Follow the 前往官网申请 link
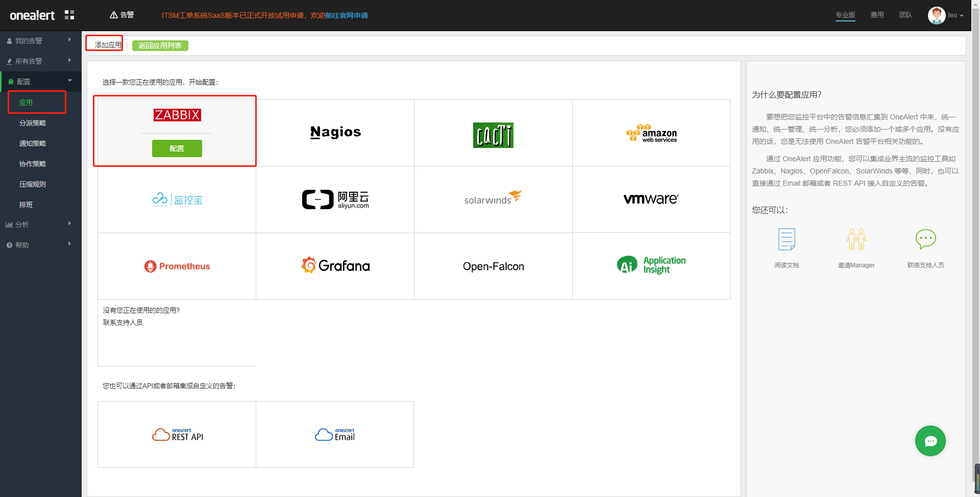Image resolution: width=980 pixels, height=497 pixels. 347,15
